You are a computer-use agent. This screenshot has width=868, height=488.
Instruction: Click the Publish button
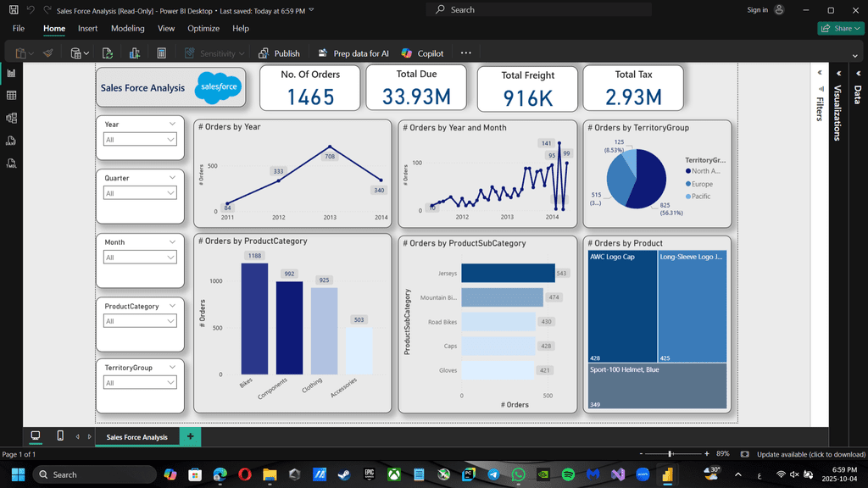coord(280,53)
